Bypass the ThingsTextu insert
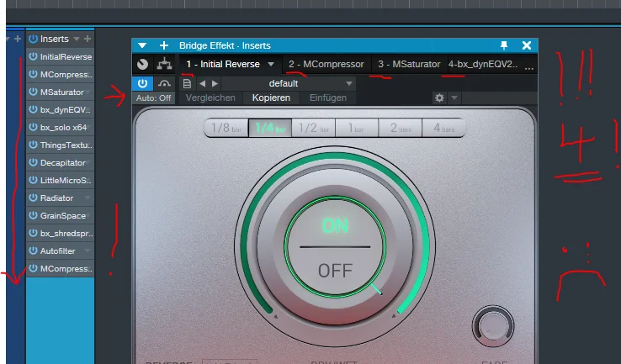Image resolution: width=621 pixels, height=364 pixels. [33, 145]
